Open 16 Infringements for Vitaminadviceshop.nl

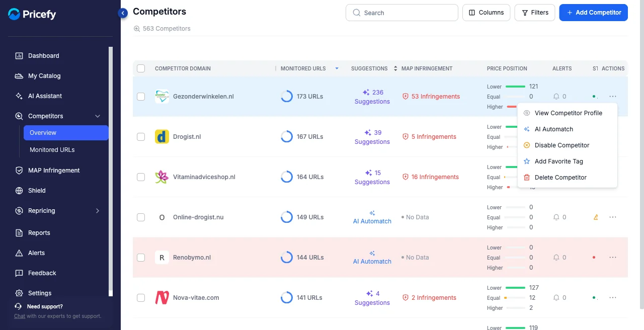pyautogui.click(x=431, y=177)
